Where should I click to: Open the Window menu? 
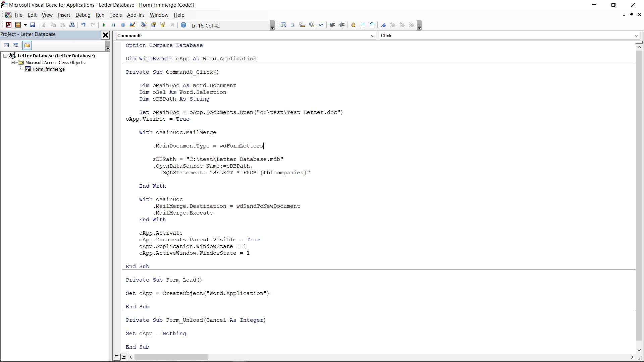pyautogui.click(x=159, y=15)
